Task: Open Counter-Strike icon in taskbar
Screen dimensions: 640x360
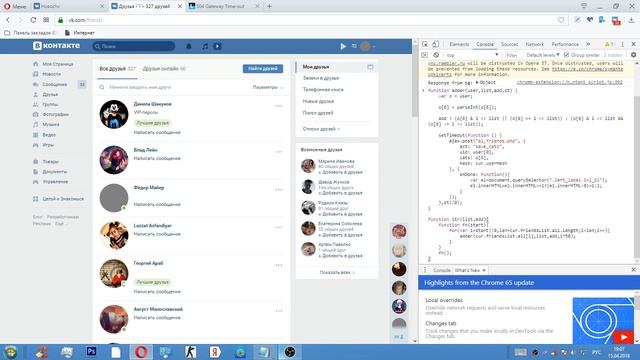Action: (x=190, y=351)
